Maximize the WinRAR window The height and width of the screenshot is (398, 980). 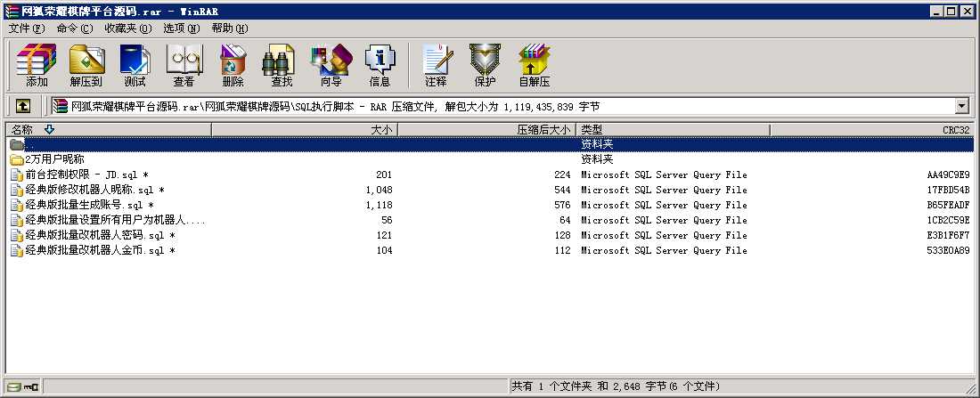[x=951, y=11]
